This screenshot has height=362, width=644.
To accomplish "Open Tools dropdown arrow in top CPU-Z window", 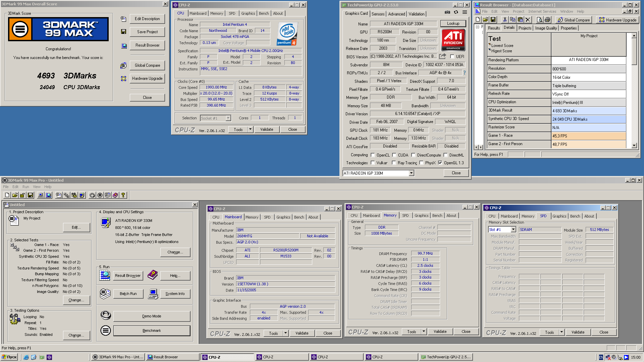I will (250, 129).
